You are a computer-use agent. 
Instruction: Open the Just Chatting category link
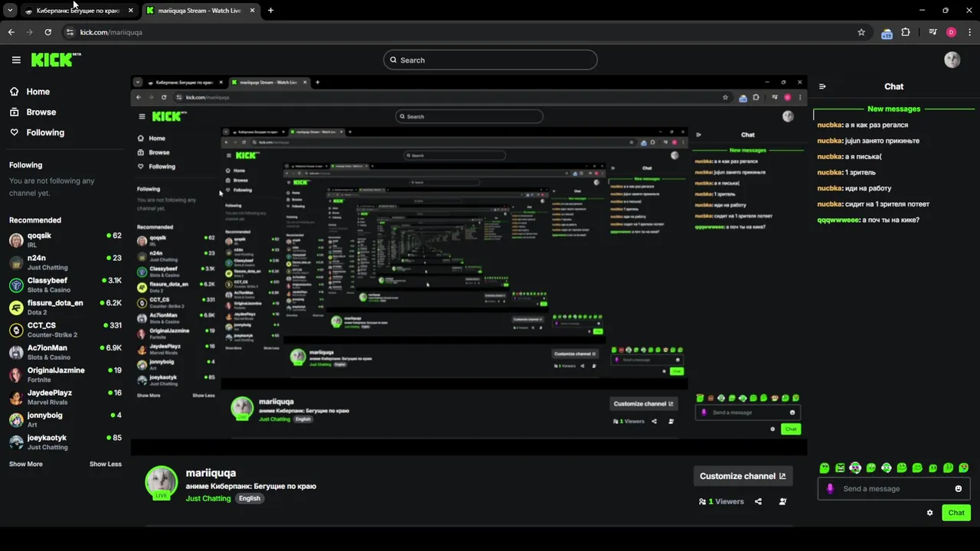pos(208,498)
